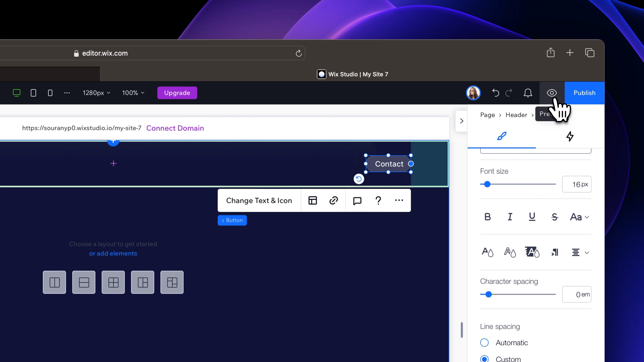This screenshot has height=362, width=644.
Task: Toggle preview mode with eye icon
Action: tap(551, 93)
